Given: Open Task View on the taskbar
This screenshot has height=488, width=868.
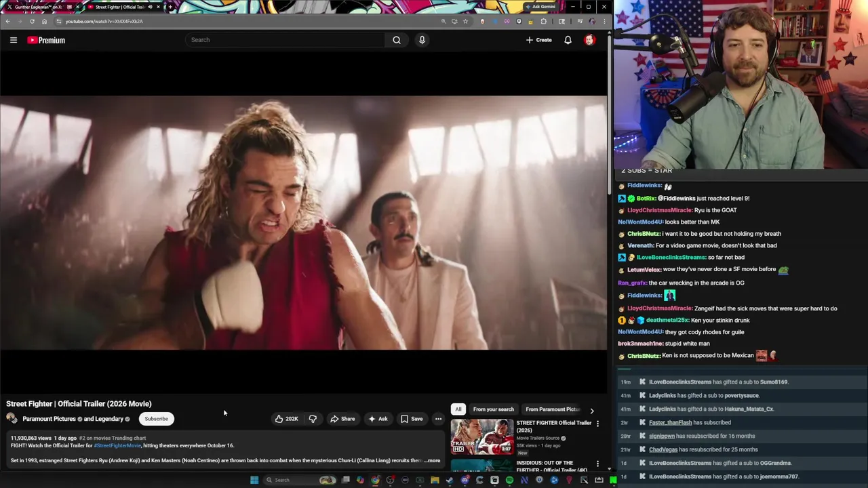Looking at the screenshot, I should coord(346,480).
